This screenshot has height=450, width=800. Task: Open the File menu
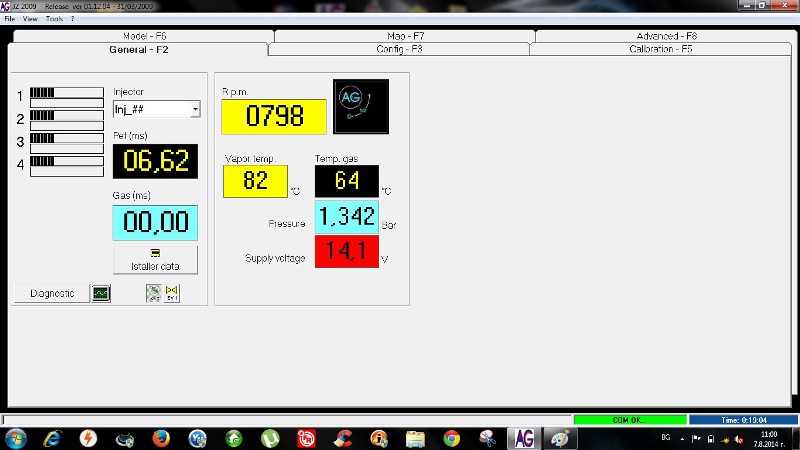10,19
